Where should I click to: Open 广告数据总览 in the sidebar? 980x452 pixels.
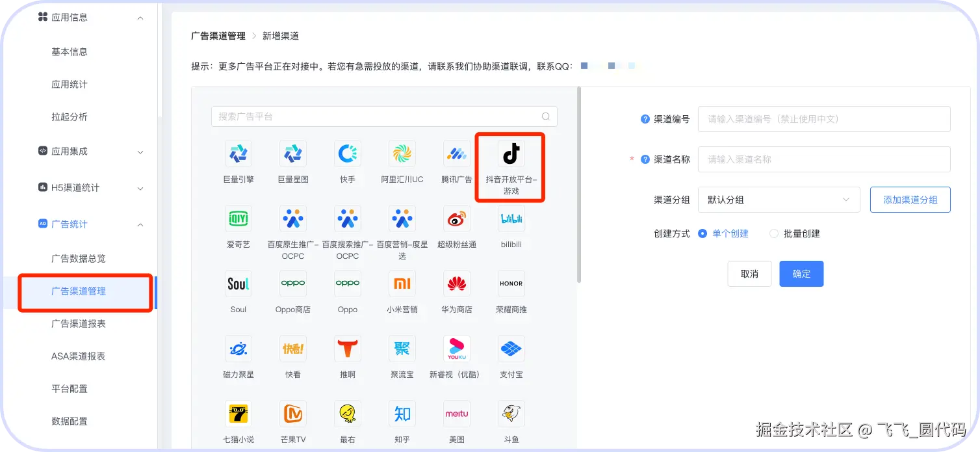point(78,258)
